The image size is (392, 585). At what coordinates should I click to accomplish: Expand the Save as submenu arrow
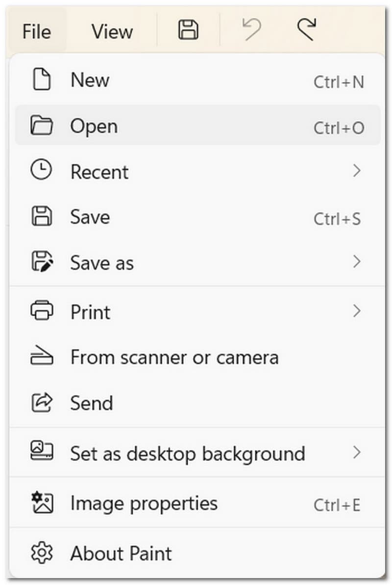click(x=357, y=262)
